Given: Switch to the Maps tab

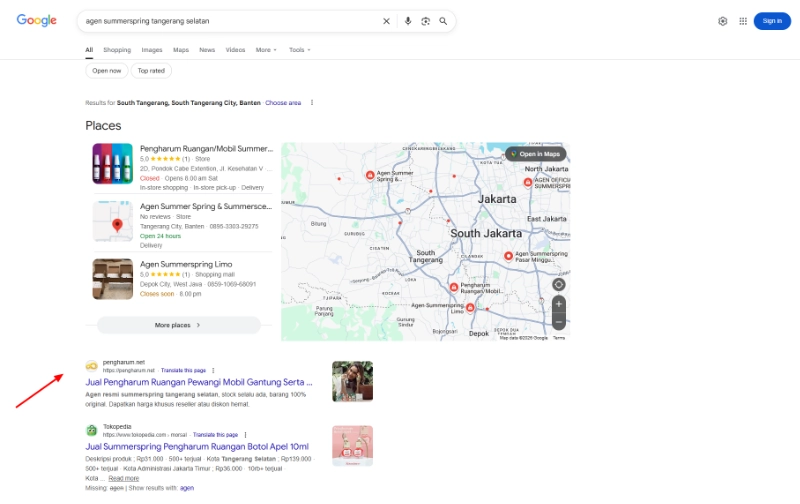Looking at the screenshot, I should [181, 49].
